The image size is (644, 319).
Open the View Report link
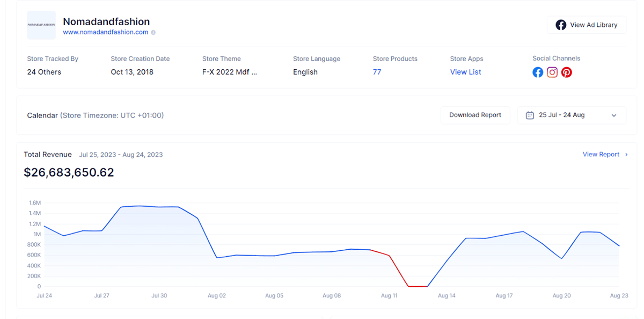601,155
